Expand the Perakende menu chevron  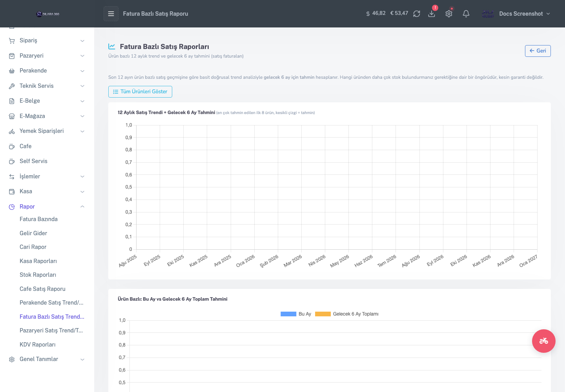(82, 71)
